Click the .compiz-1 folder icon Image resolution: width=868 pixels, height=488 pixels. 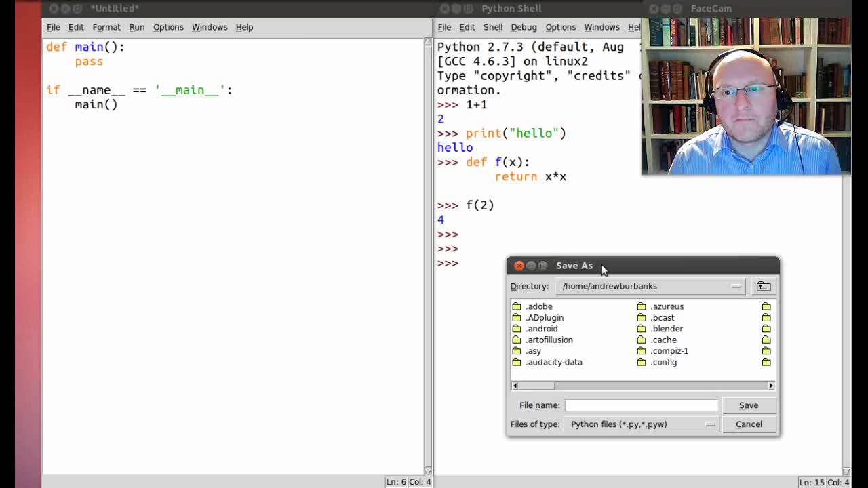pyautogui.click(x=642, y=351)
